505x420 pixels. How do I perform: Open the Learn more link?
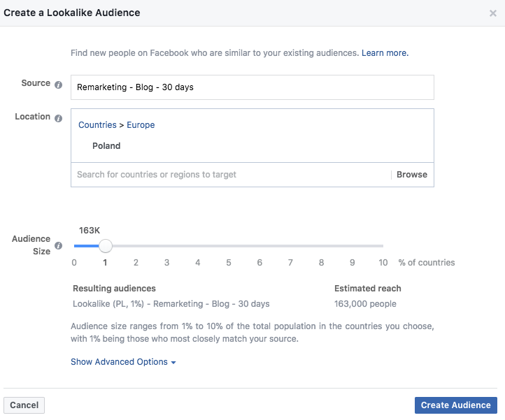tap(385, 53)
